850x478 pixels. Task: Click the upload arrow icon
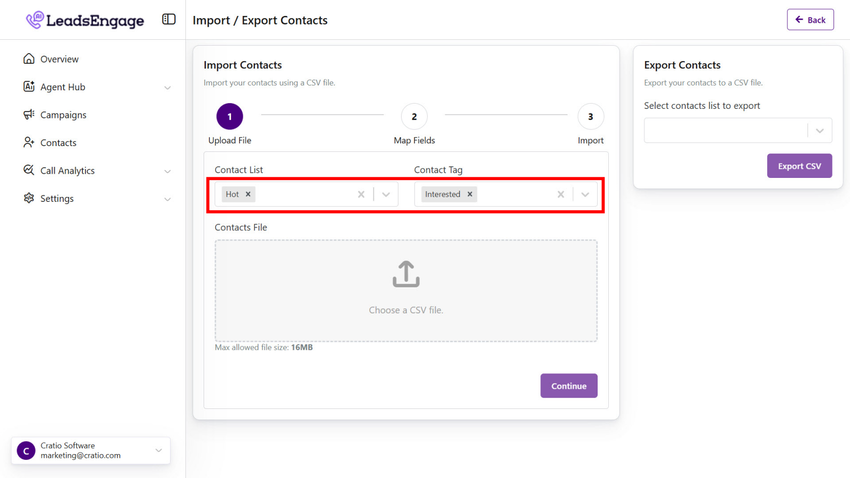(x=406, y=274)
